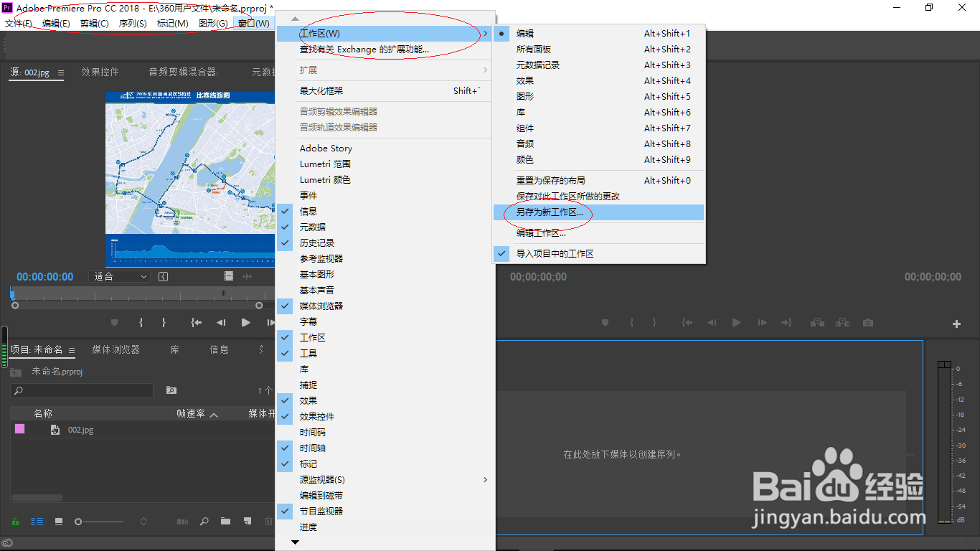Switch Project panel to list view
This screenshot has width=980, height=551.
click(37, 522)
